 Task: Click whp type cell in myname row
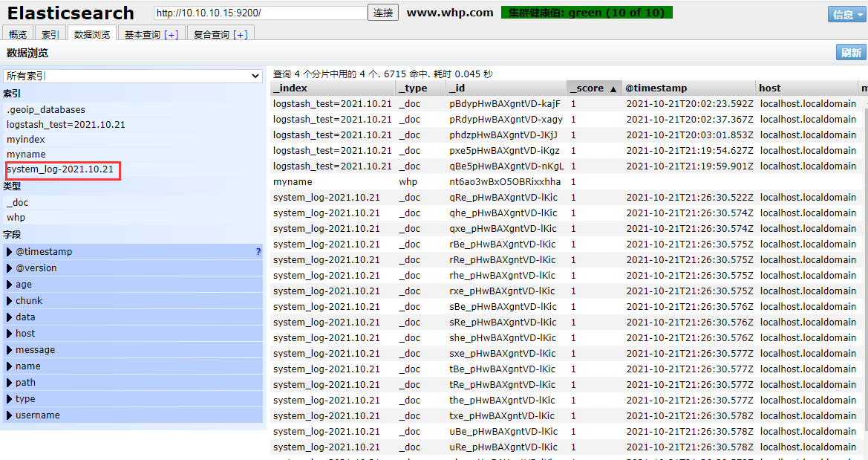408,182
